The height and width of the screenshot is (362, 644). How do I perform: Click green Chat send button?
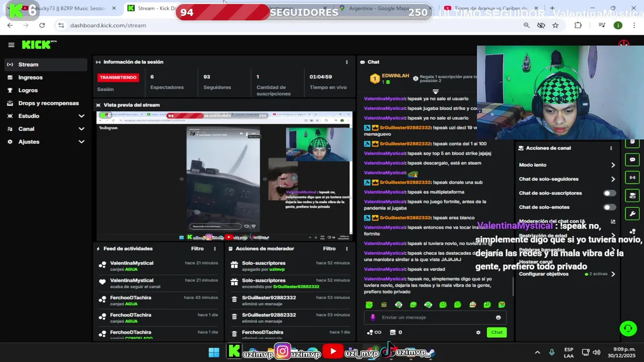(x=497, y=332)
